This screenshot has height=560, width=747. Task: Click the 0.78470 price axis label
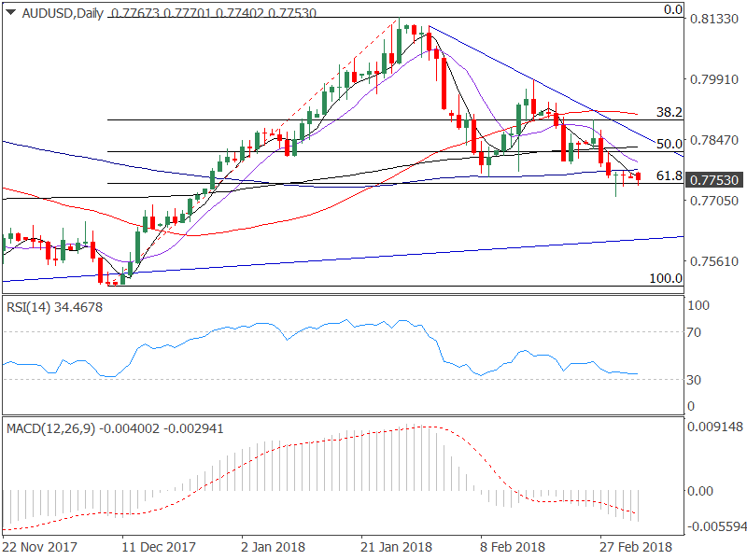714,140
